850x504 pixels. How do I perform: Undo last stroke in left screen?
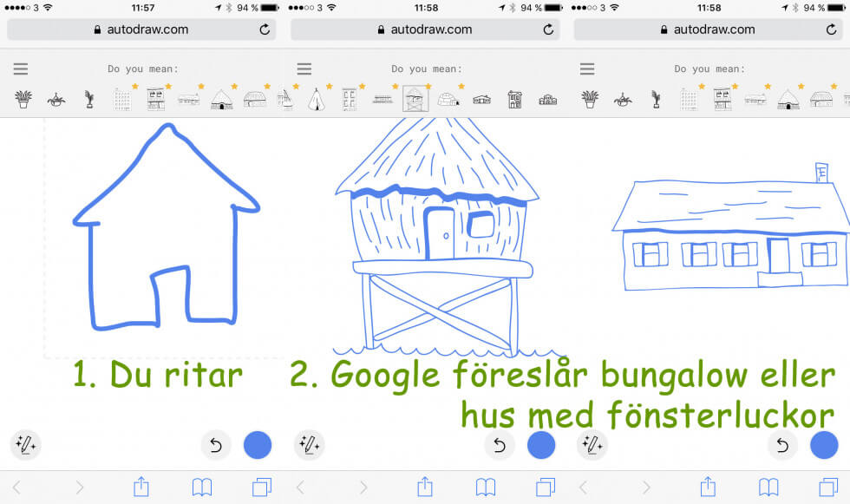click(x=216, y=445)
